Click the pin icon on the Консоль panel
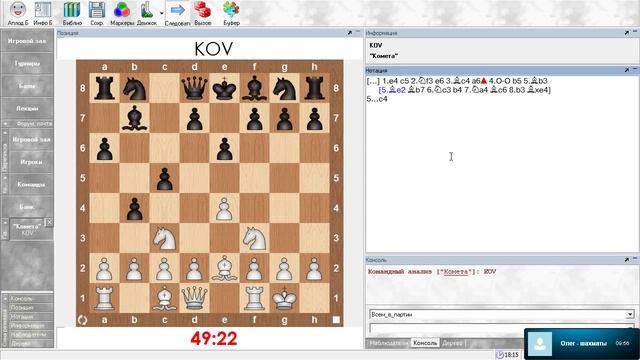 click(x=627, y=260)
